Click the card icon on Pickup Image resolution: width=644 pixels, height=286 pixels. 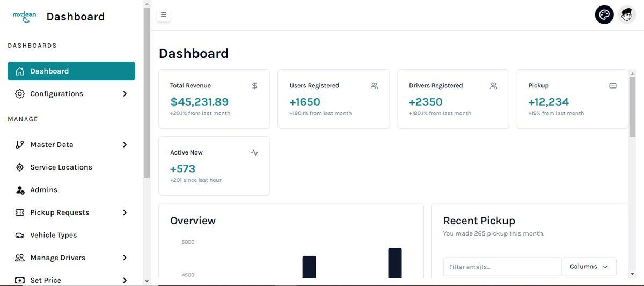coord(613,85)
